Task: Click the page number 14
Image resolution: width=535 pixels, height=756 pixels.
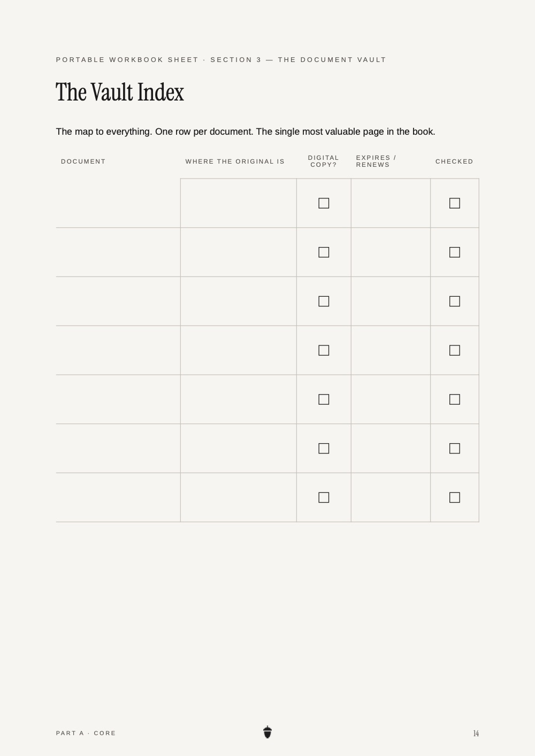Action: point(476,733)
